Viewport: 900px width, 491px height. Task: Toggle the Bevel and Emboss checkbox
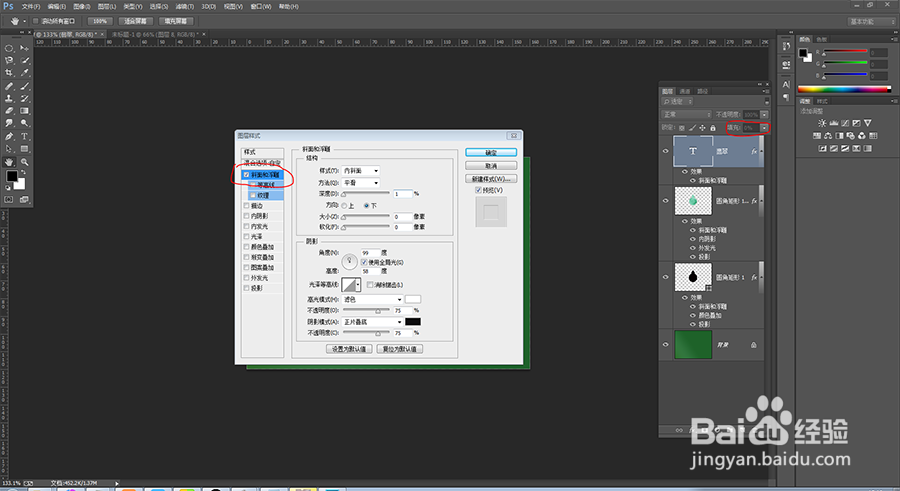[246, 175]
